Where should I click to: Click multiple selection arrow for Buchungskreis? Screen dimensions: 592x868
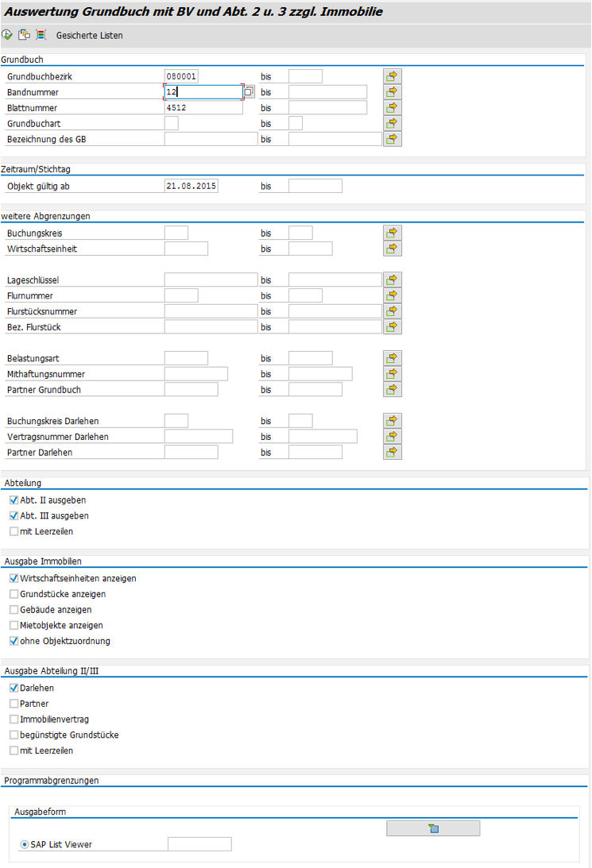point(393,233)
